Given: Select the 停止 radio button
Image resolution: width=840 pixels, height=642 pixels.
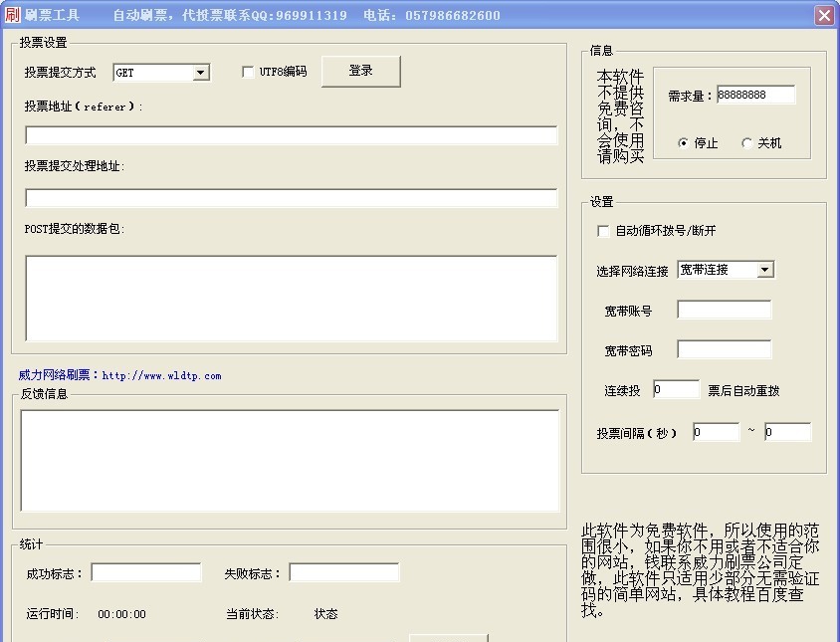Looking at the screenshot, I should [683, 143].
